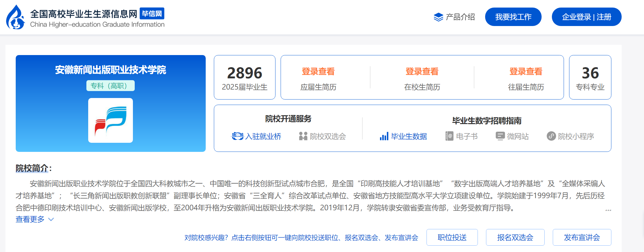The image size is (644, 252).
Task: Click the 2896 graduates count
Action: coord(245,73)
